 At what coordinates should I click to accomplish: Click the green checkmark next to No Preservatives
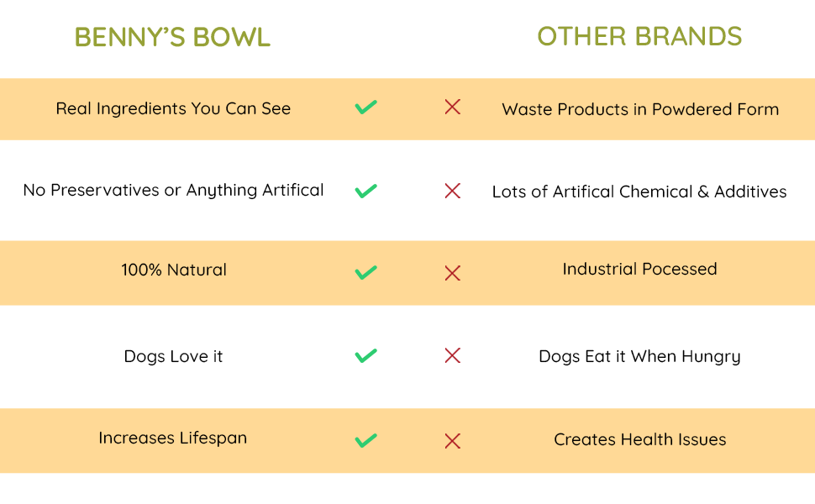pos(365,191)
